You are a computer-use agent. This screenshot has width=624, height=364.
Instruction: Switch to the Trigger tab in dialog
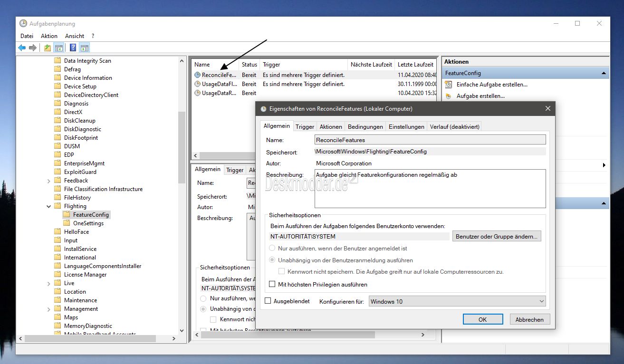click(x=305, y=127)
